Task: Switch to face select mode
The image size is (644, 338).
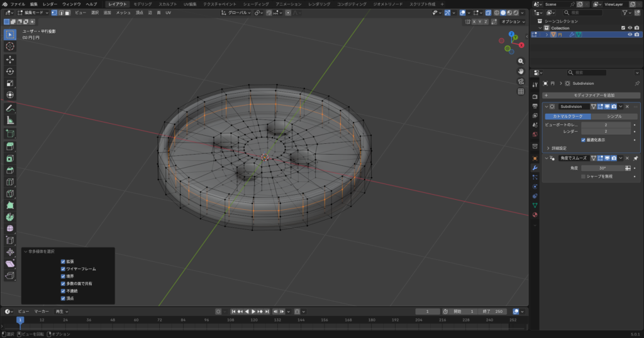Action: pos(67,13)
